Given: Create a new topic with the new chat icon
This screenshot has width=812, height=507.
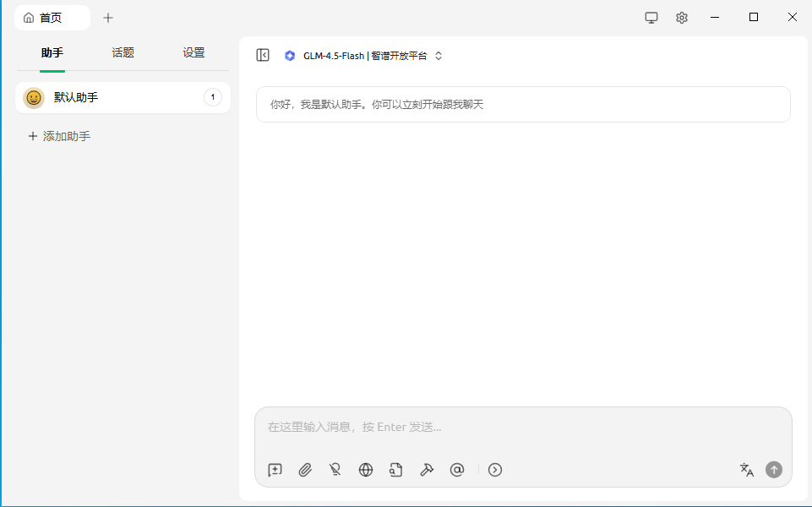Looking at the screenshot, I should pos(275,470).
